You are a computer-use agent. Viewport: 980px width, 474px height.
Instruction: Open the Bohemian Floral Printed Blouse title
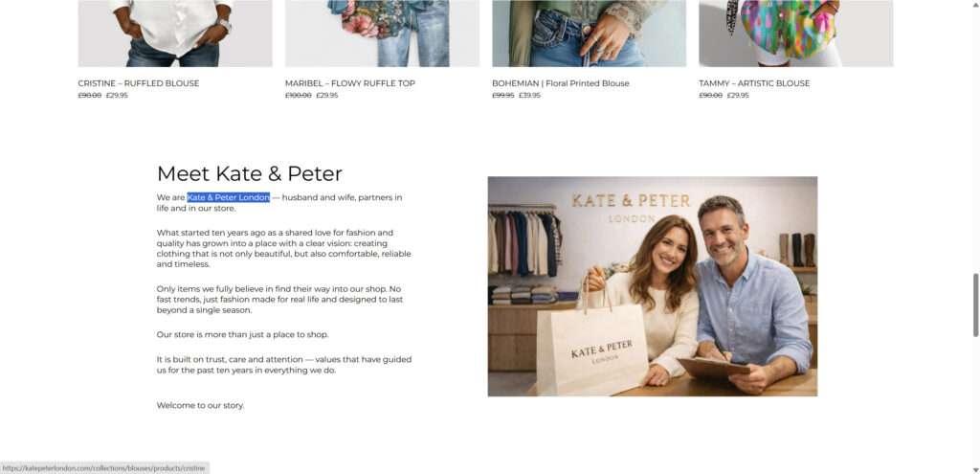coord(561,83)
